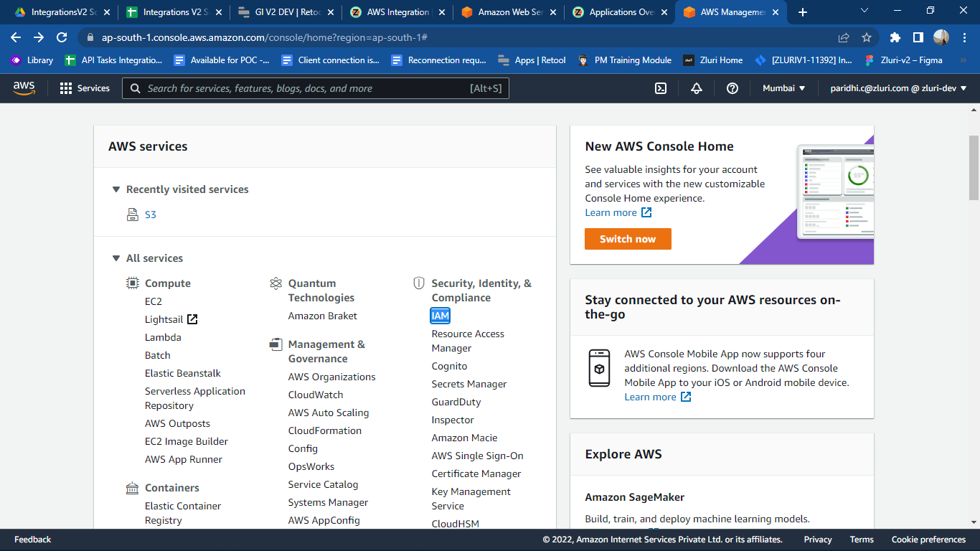Open the Library bookmark
This screenshot has height=551, width=980.
pyautogui.click(x=32, y=60)
